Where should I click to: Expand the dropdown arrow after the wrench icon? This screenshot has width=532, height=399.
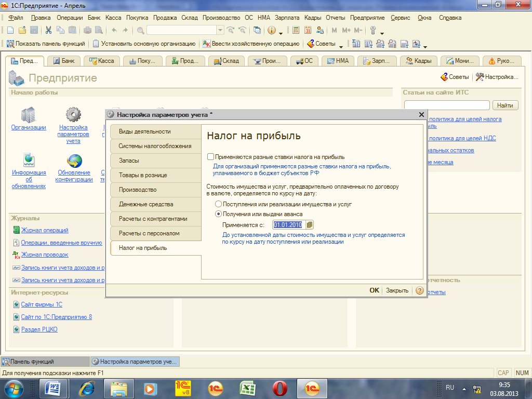coord(382,33)
